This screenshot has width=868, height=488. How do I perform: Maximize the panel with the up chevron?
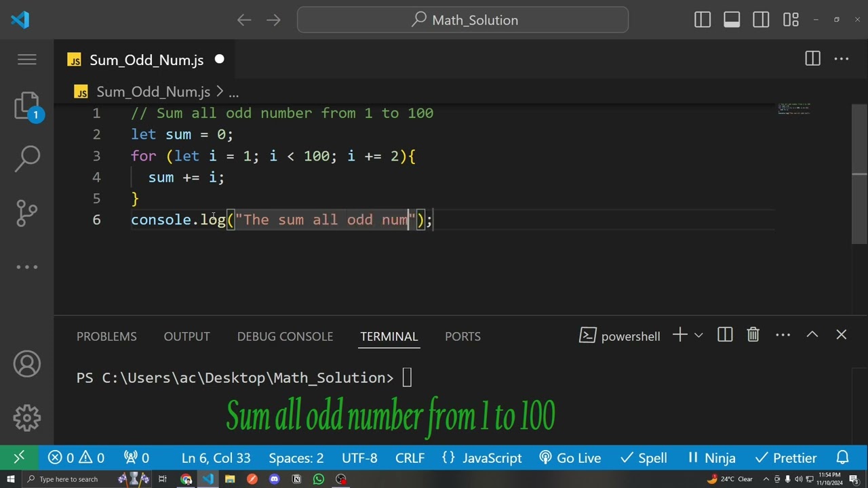tap(812, 334)
